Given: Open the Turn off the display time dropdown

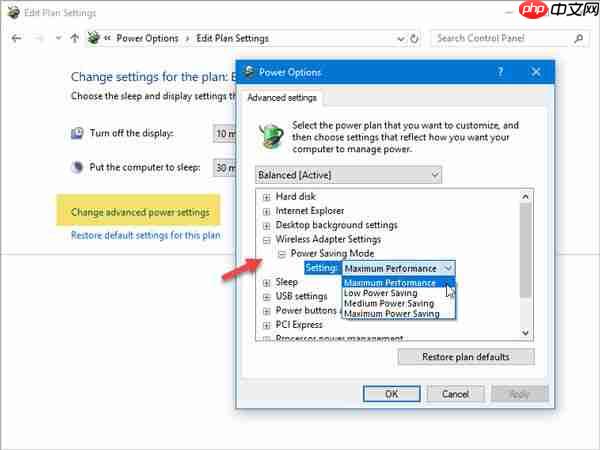Looking at the screenshot, I should pyautogui.click(x=225, y=134).
